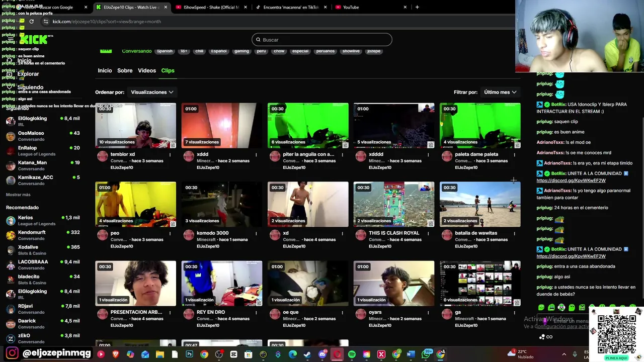This screenshot has width=644, height=362.
Task: Click the Buscar search field
Action: (322, 40)
